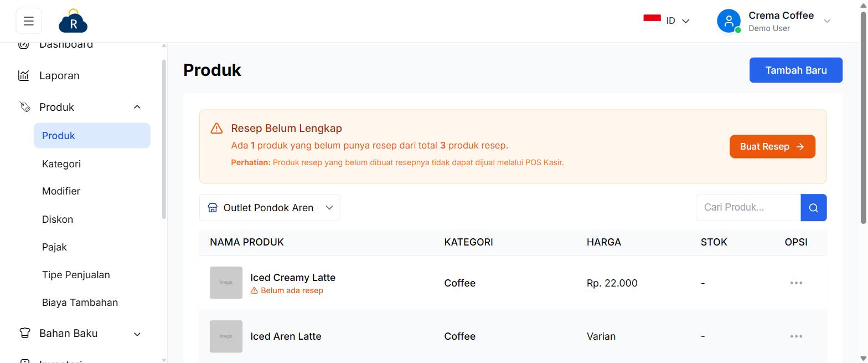The height and width of the screenshot is (363, 868).
Task: Click the sidebar vertical scrollbar
Action: click(x=164, y=139)
